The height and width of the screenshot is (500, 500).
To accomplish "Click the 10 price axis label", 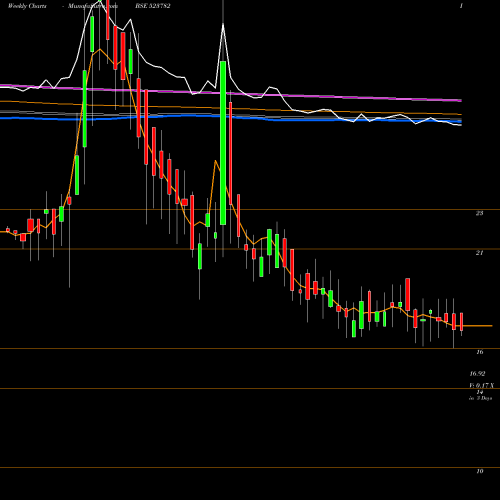I will pos(479,471).
